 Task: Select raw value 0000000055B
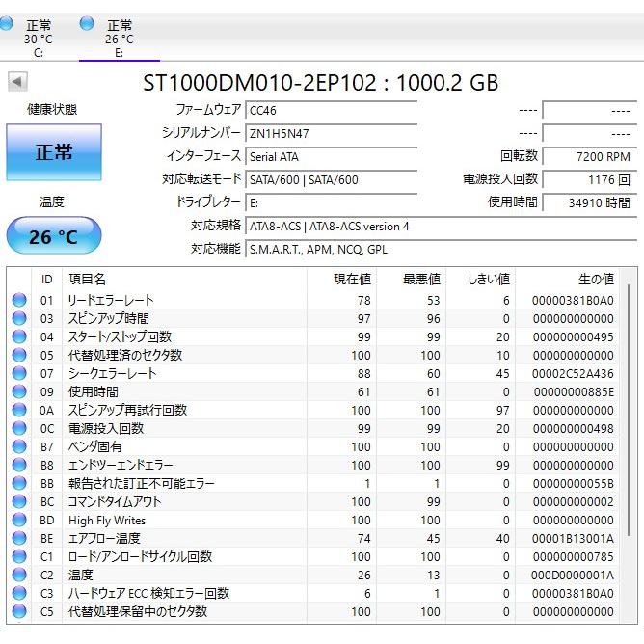(x=574, y=483)
